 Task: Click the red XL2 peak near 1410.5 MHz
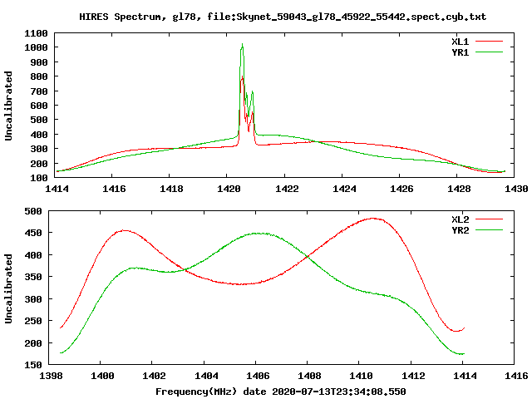[x=373, y=219]
